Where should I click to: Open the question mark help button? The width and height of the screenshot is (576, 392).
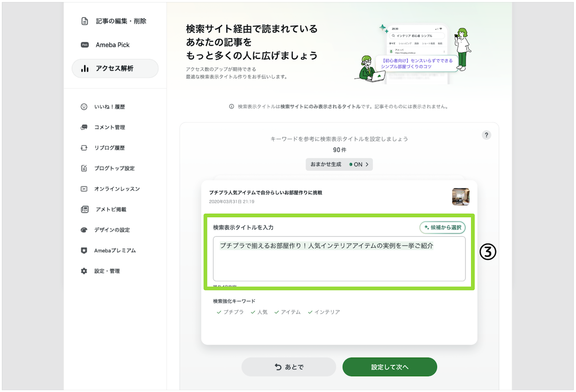tap(486, 135)
